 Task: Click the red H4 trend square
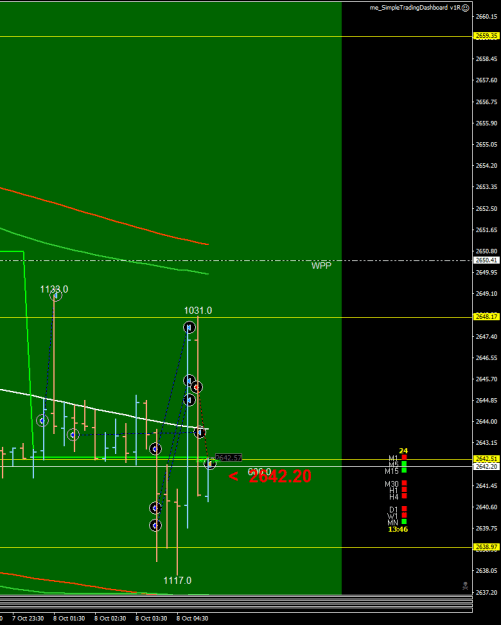[404, 496]
